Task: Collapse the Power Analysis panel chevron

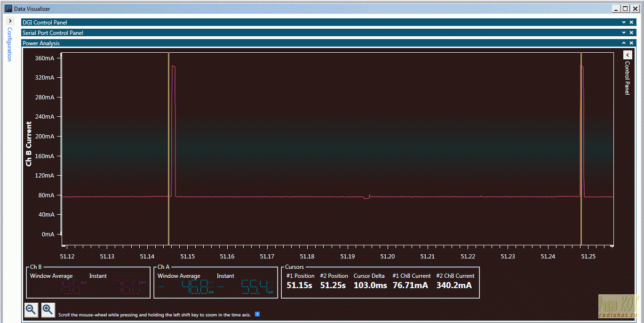Action: click(624, 43)
